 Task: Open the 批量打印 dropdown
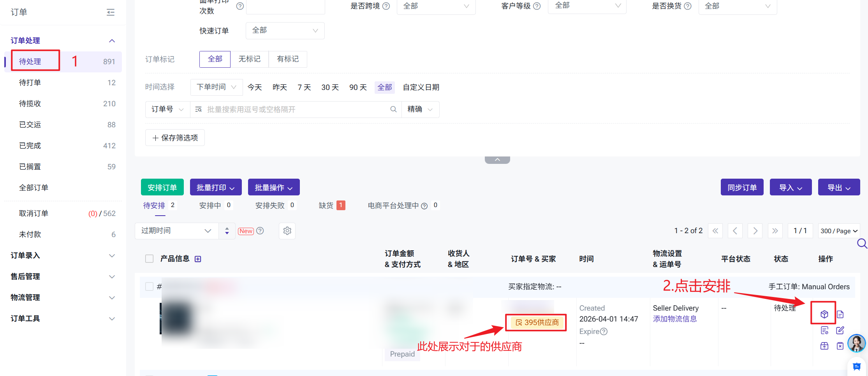(x=216, y=188)
